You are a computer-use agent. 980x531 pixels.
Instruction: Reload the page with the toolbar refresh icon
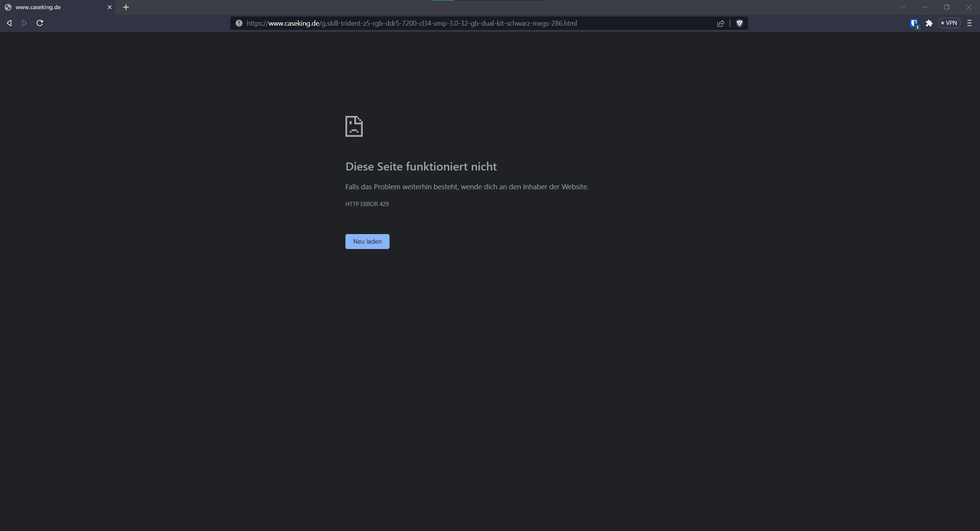pyautogui.click(x=39, y=23)
